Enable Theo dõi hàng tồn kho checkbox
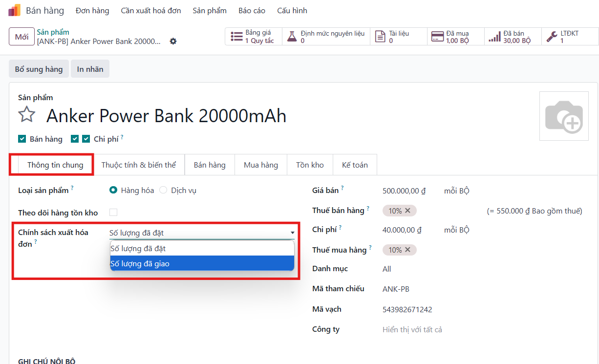The image size is (599, 364). (x=113, y=212)
